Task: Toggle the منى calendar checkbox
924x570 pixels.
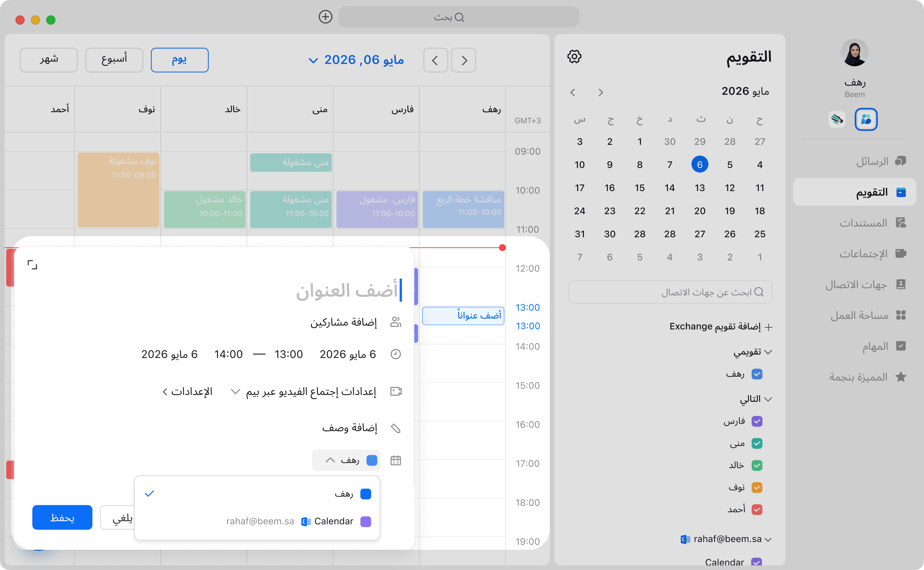Action: point(757,443)
